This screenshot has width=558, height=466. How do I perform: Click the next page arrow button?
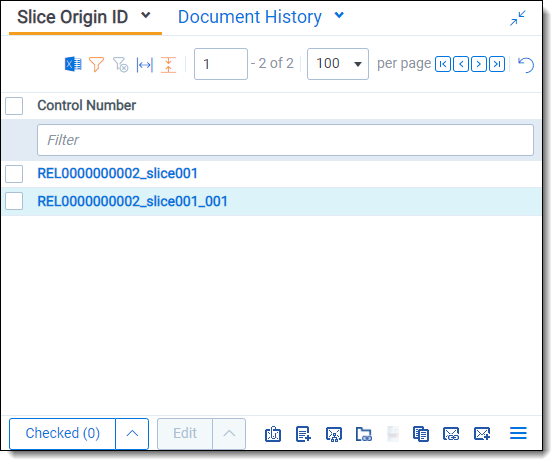(x=479, y=64)
